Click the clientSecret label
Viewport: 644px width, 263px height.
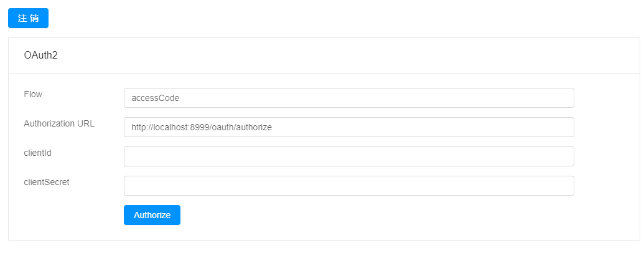pos(47,182)
